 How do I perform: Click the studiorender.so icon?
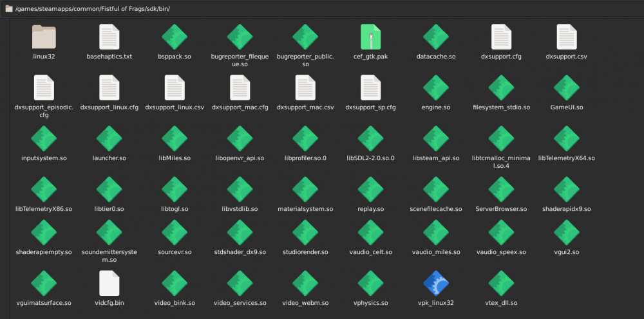click(x=305, y=232)
